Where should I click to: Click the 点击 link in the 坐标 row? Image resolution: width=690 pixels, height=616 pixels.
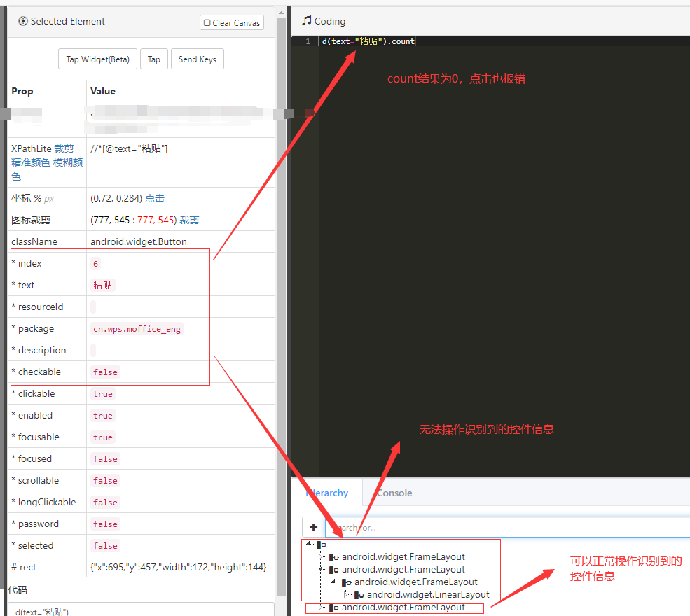154,198
